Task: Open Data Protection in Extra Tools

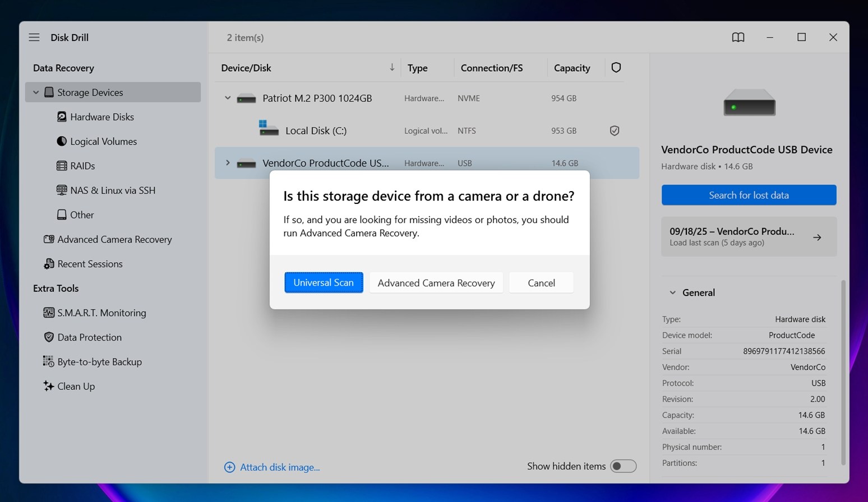Action: [x=89, y=337]
